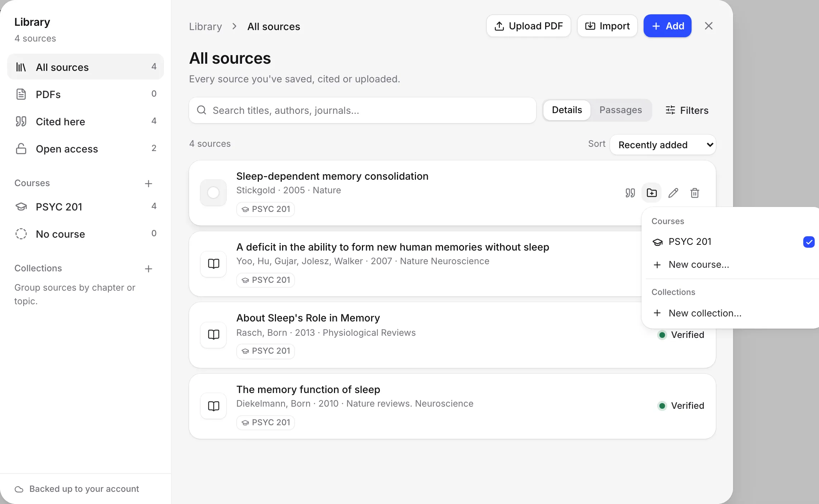Click the breadcrumb chevron after Library
Image resolution: width=819 pixels, height=504 pixels.
click(234, 26)
